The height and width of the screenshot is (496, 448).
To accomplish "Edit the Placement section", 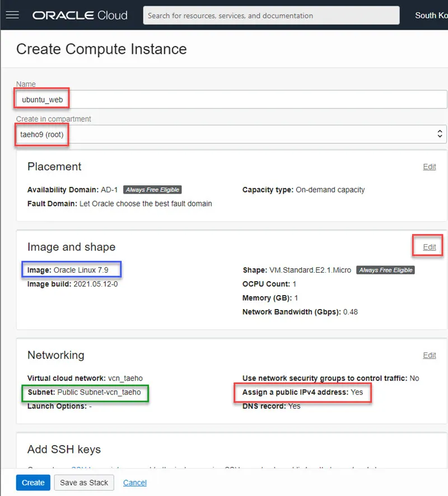I will (430, 167).
